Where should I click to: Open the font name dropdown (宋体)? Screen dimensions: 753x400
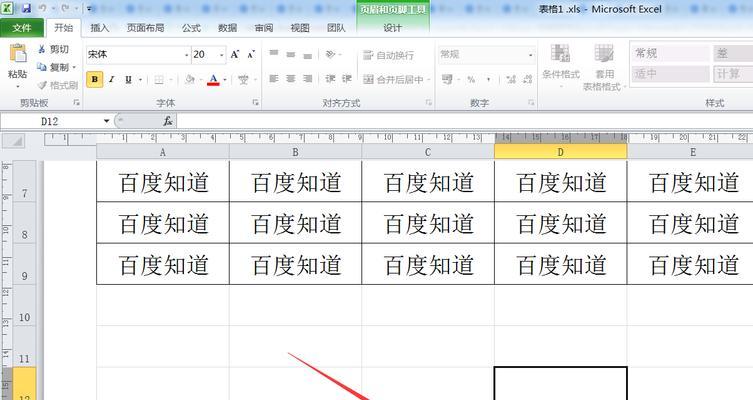coord(187,55)
